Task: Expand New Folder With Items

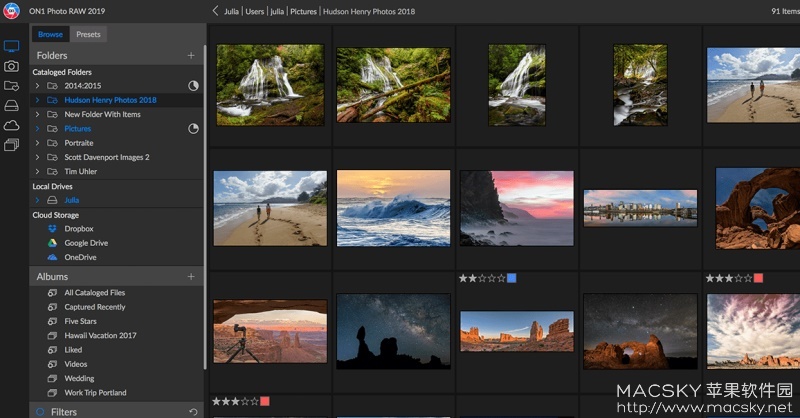Action: coord(37,114)
